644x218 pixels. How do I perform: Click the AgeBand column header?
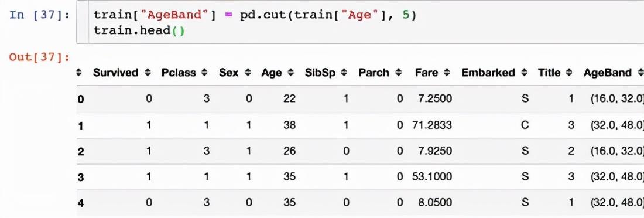[608, 73]
